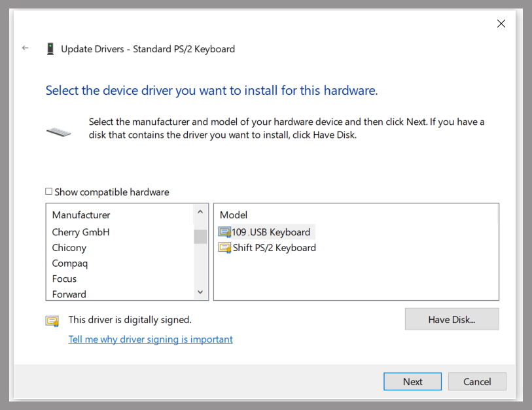The width and height of the screenshot is (532, 410).
Task: Click the Have Disk button
Action: tap(452, 318)
